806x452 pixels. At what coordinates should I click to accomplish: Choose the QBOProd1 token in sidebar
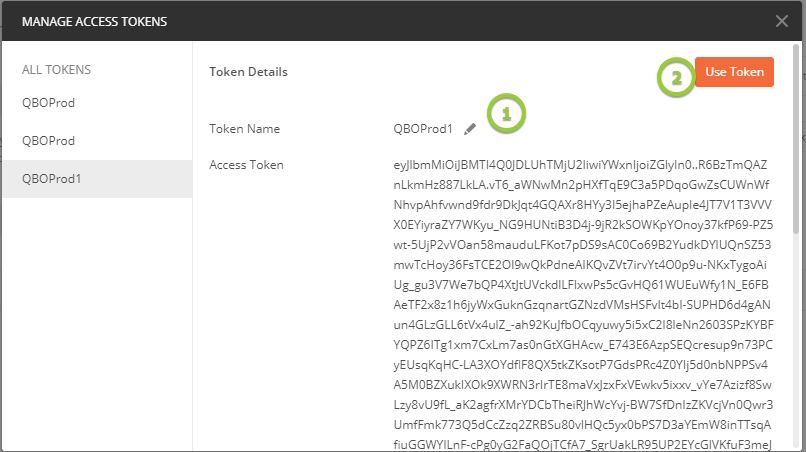pyautogui.click(x=52, y=179)
